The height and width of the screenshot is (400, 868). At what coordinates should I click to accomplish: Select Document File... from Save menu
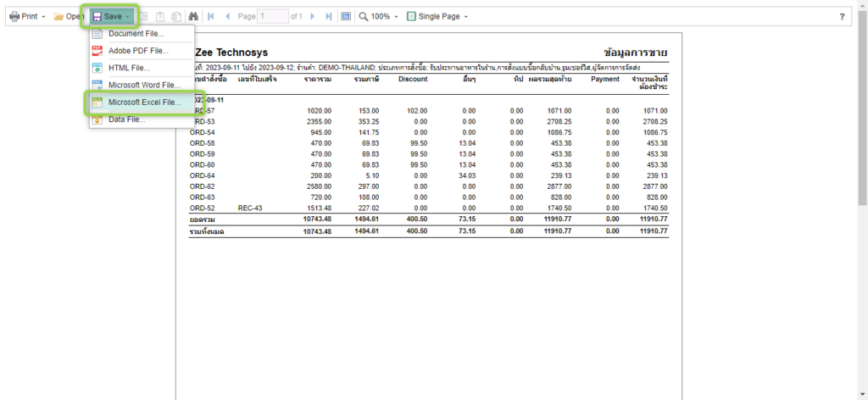[x=142, y=34]
